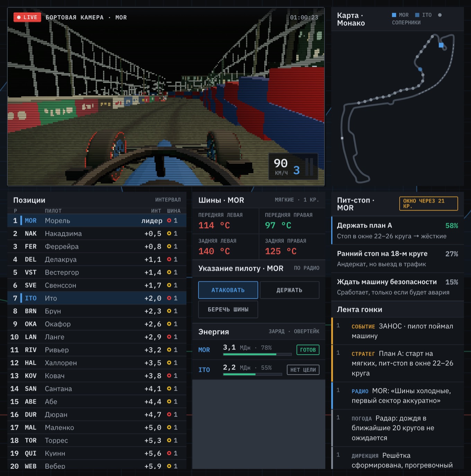The width and height of the screenshot is (471, 476).
Task: Select the АТАКОВАТЬ driver instruction
Action: pyautogui.click(x=228, y=290)
